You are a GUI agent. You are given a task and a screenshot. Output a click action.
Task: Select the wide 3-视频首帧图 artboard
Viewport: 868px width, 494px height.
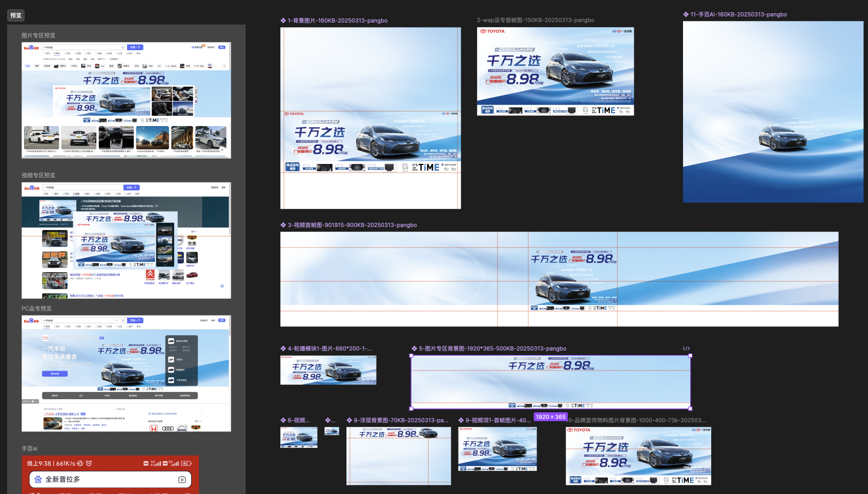click(559, 279)
